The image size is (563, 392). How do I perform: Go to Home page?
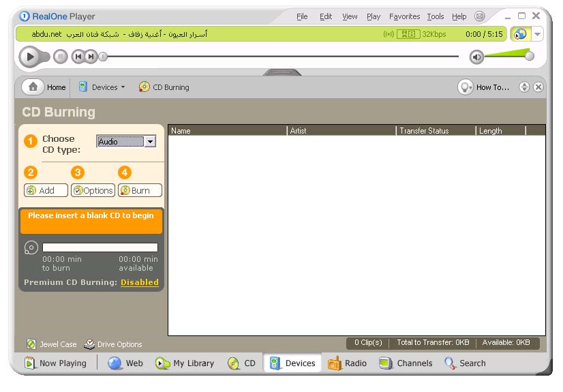pos(44,87)
